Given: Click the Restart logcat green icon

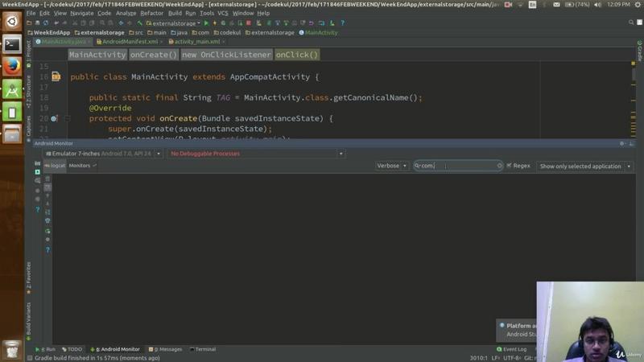Looking at the screenshot, I should tap(47, 231).
